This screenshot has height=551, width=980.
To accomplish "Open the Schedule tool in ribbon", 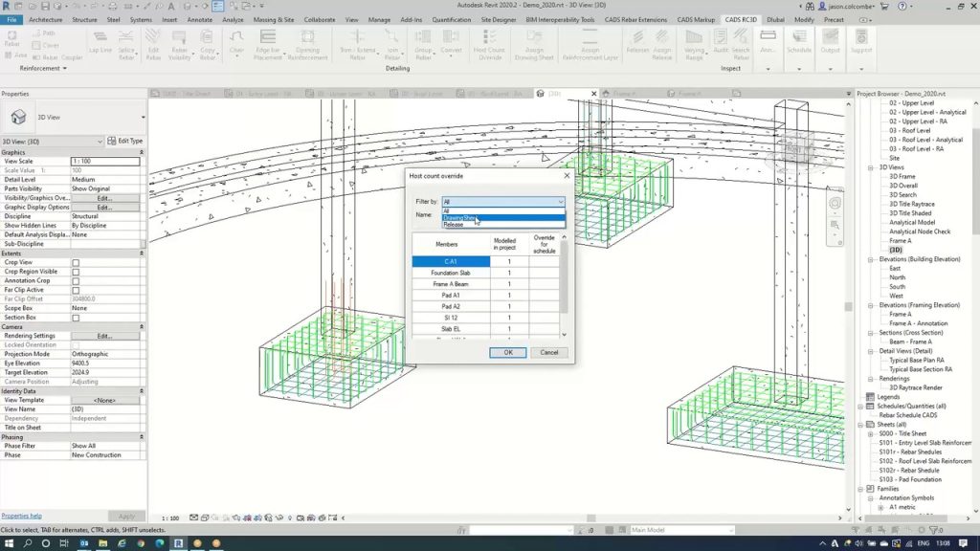I will (798, 44).
